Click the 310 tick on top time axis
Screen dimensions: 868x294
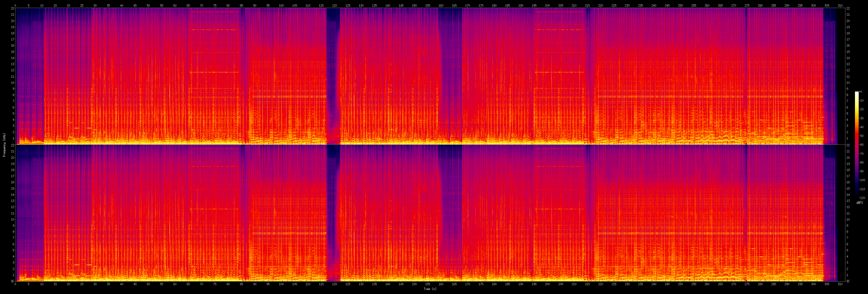coord(840,6)
